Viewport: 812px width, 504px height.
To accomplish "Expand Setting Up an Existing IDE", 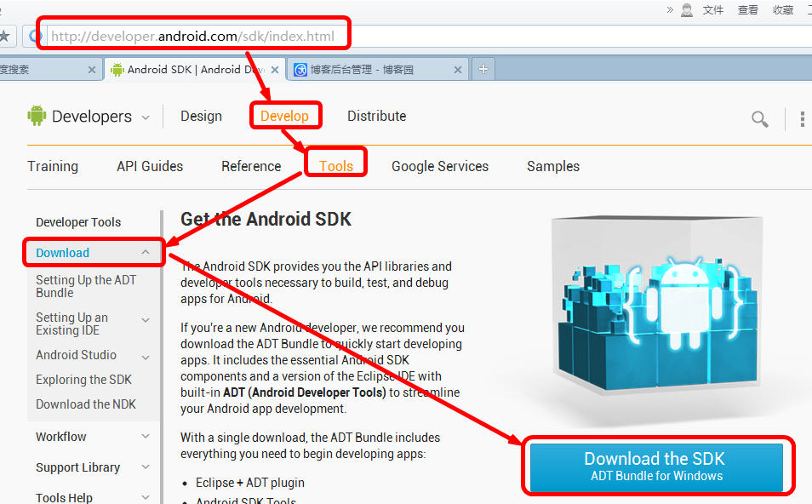I will point(146,320).
